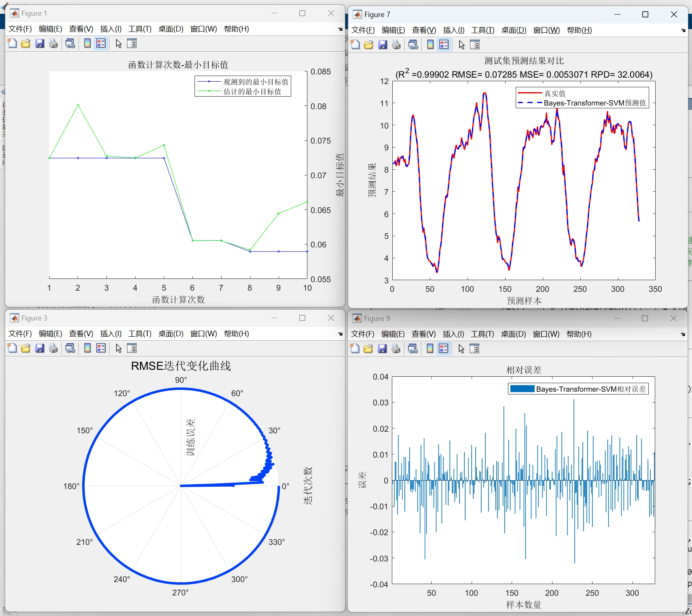Click Insert Colorbar icon in Figure 3 toolbar
692x616 pixels.
click(x=87, y=348)
